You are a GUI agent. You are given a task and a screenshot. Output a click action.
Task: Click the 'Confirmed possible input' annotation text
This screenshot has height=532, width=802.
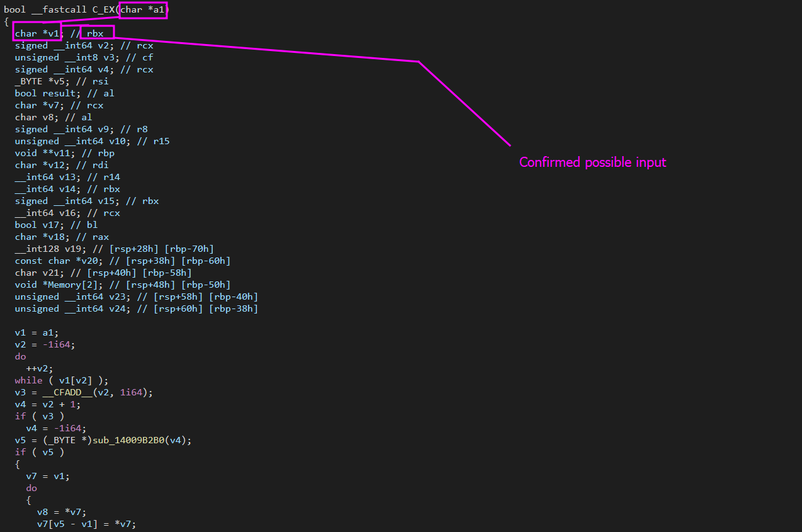pos(592,162)
